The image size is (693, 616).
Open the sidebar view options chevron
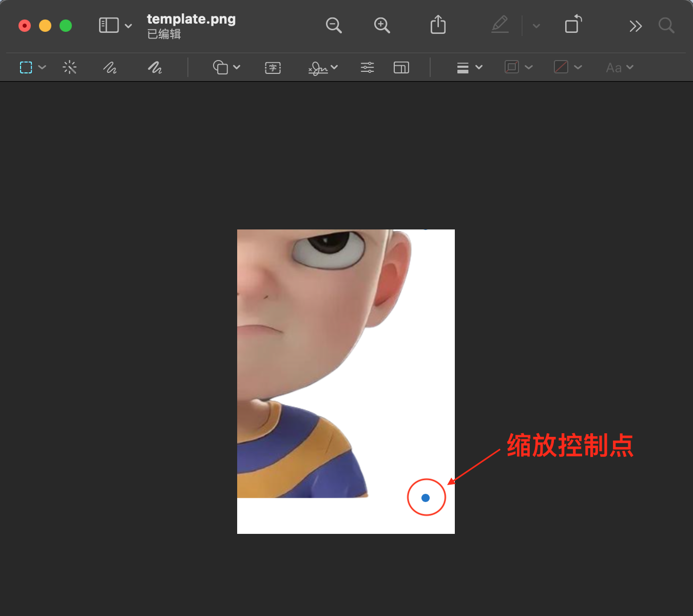128,26
